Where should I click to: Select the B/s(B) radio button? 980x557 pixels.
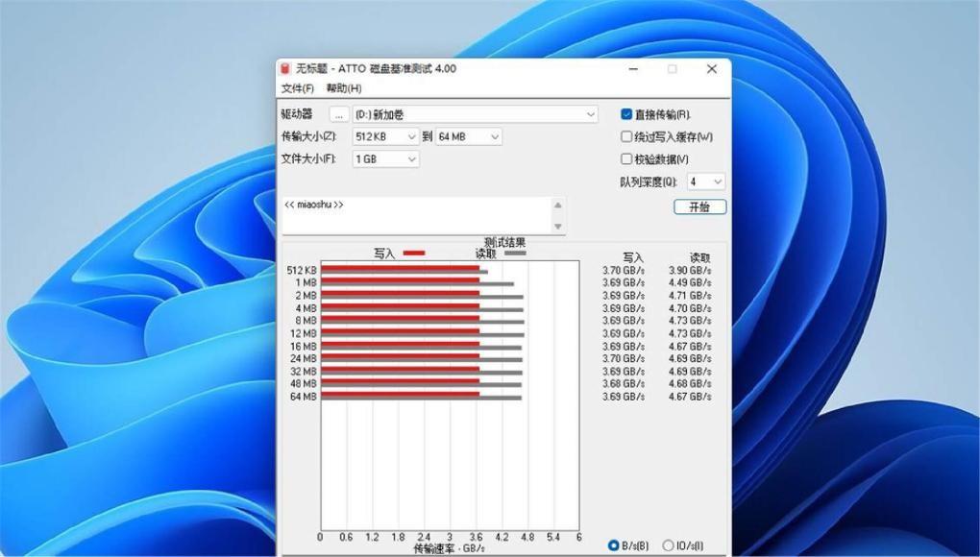pos(614,545)
